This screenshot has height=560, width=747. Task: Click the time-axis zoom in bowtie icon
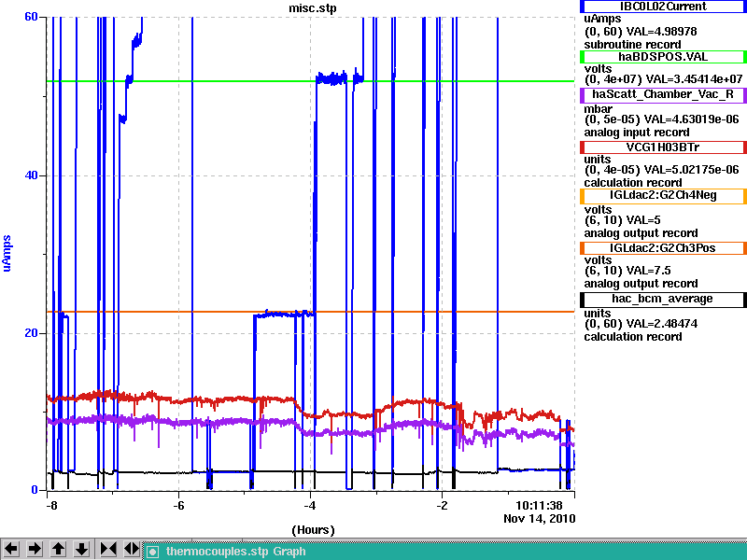(108, 549)
